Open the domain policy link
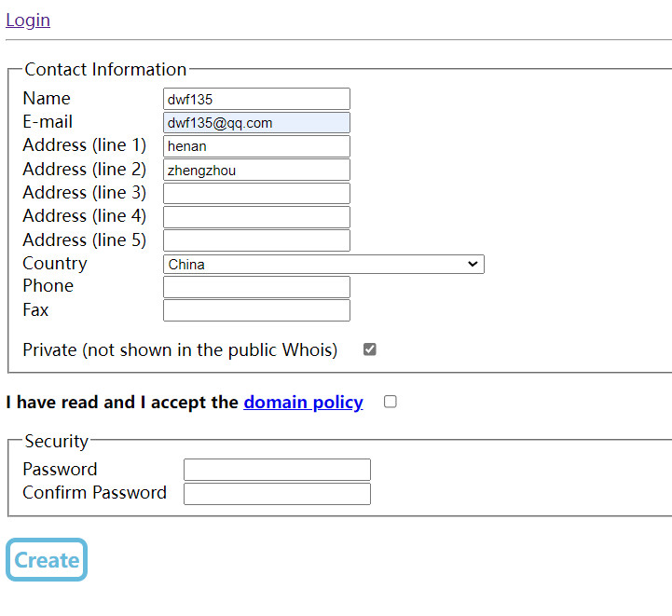Viewport: 672px width, 616px height. [304, 403]
